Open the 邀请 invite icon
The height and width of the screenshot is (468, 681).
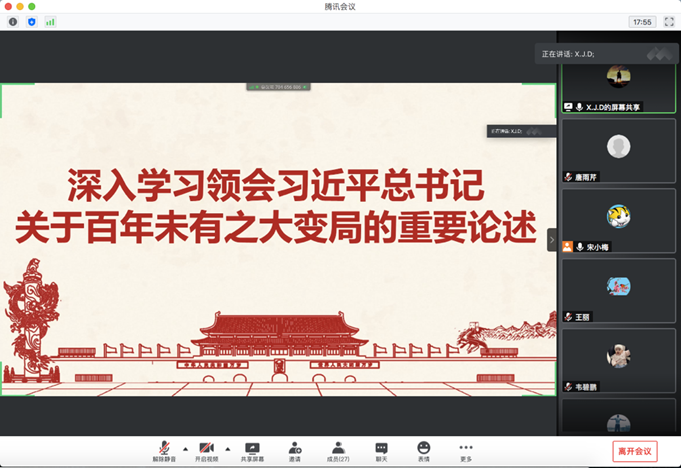coord(295,447)
